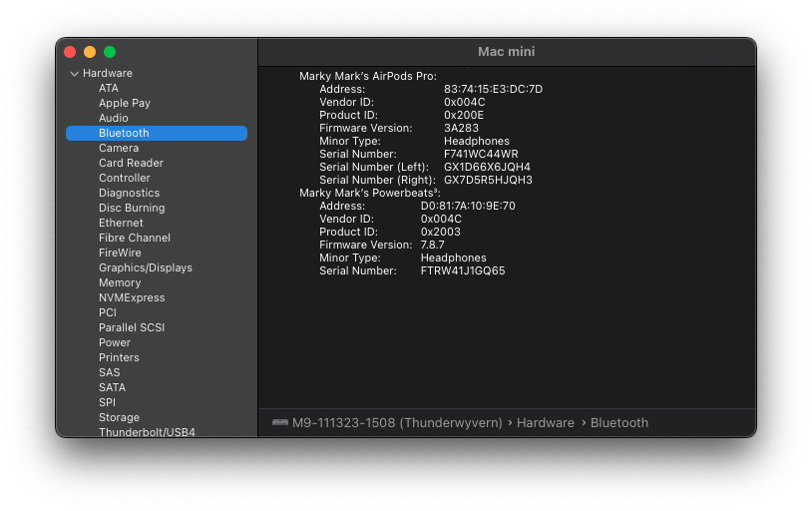Select Audio in the sidebar
812x511 pixels.
pyautogui.click(x=113, y=118)
